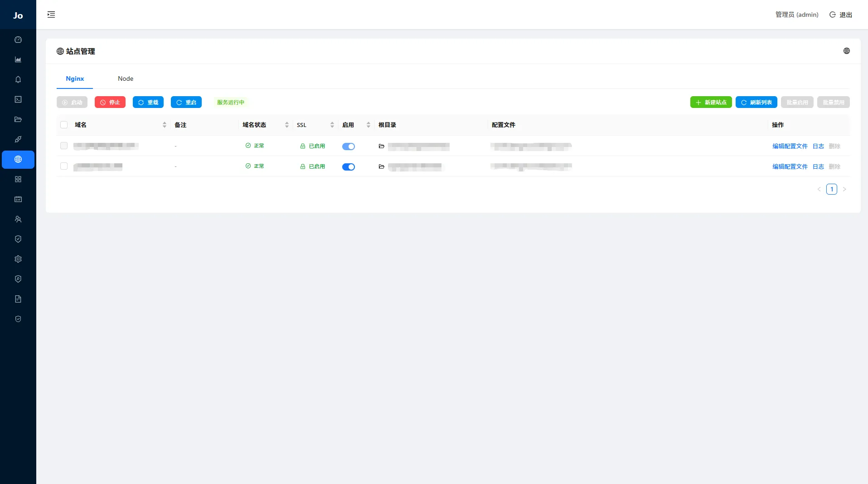Open the file folder sidebar icon
Image resolution: width=868 pixels, height=484 pixels.
18,120
